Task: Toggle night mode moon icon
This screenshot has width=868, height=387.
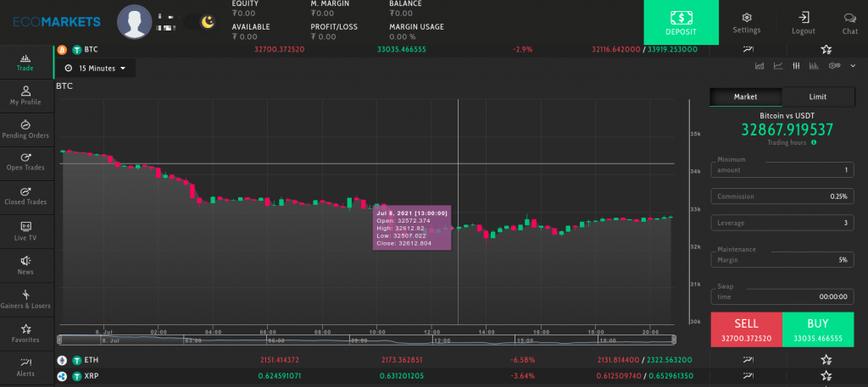Action: 208,22
